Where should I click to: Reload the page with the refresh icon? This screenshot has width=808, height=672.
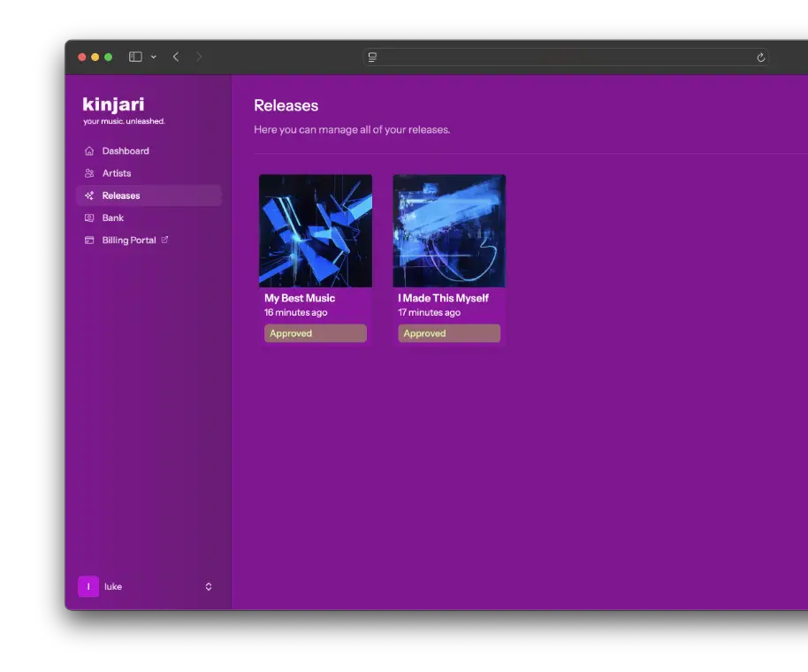pyautogui.click(x=760, y=57)
